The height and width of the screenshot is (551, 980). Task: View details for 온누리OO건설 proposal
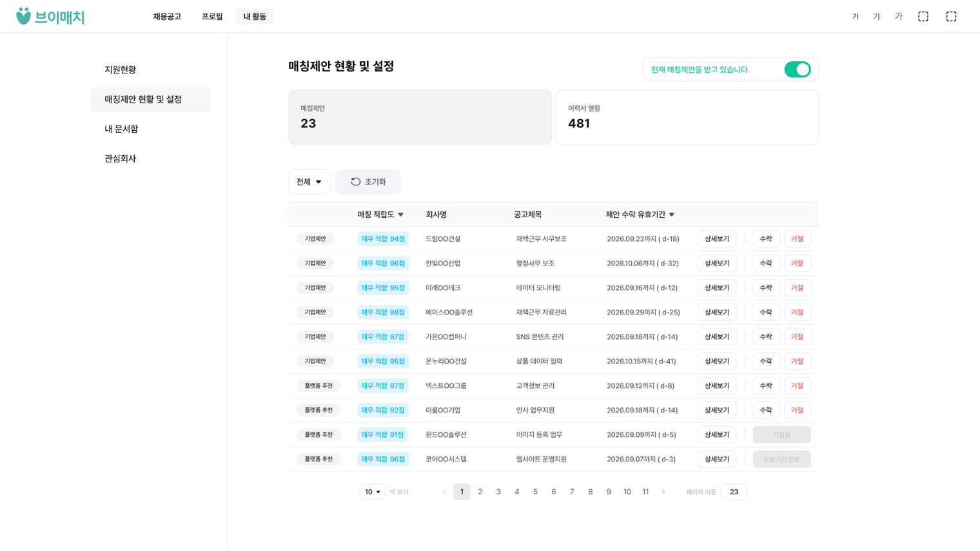[716, 362]
